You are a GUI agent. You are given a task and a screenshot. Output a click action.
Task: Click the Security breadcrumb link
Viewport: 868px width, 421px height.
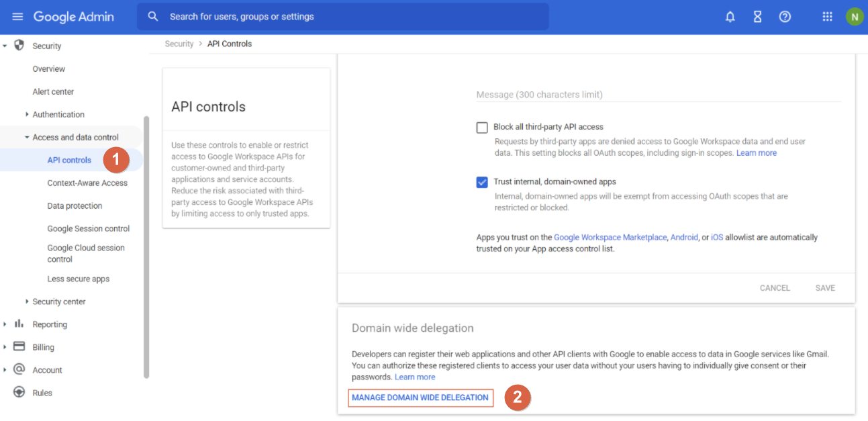[179, 44]
